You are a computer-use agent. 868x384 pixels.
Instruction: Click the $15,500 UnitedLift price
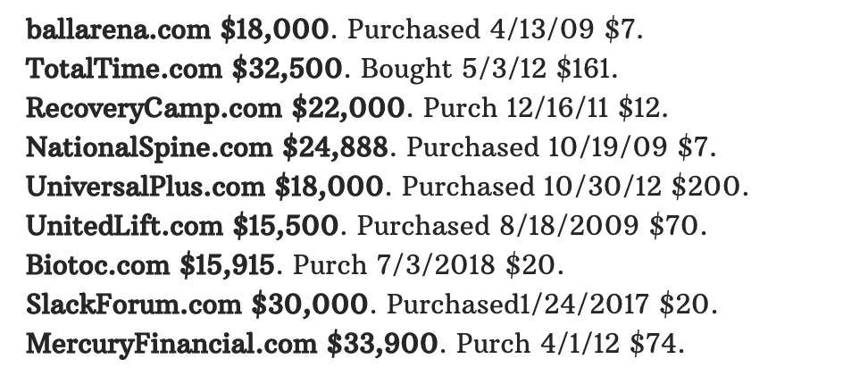coord(286,226)
